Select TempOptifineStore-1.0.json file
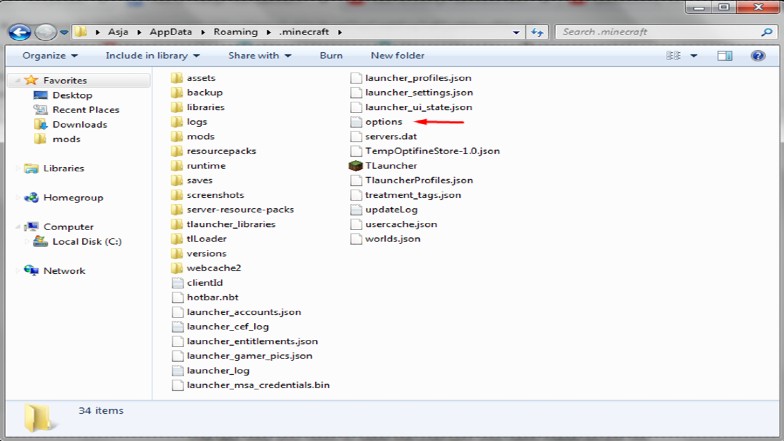The height and width of the screenshot is (441, 784). [x=432, y=151]
